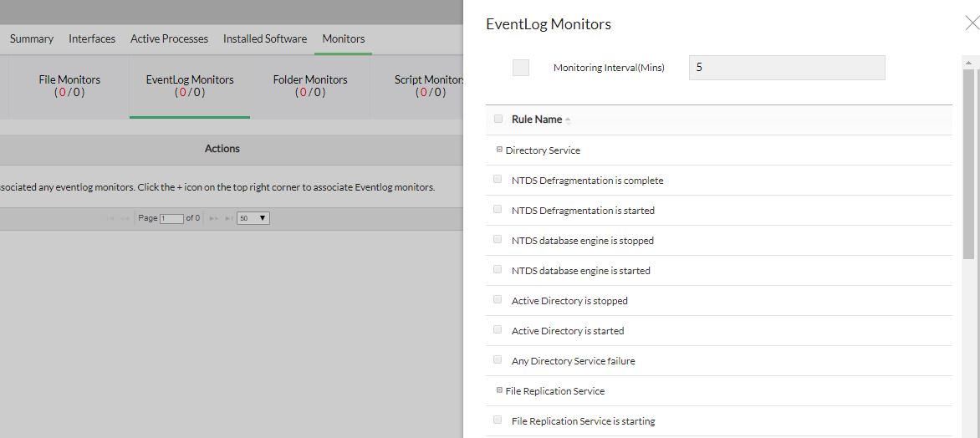This screenshot has width=980, height=438.
Task: Click the Rule Name sort arrow icon
Action: coord(568,120)
